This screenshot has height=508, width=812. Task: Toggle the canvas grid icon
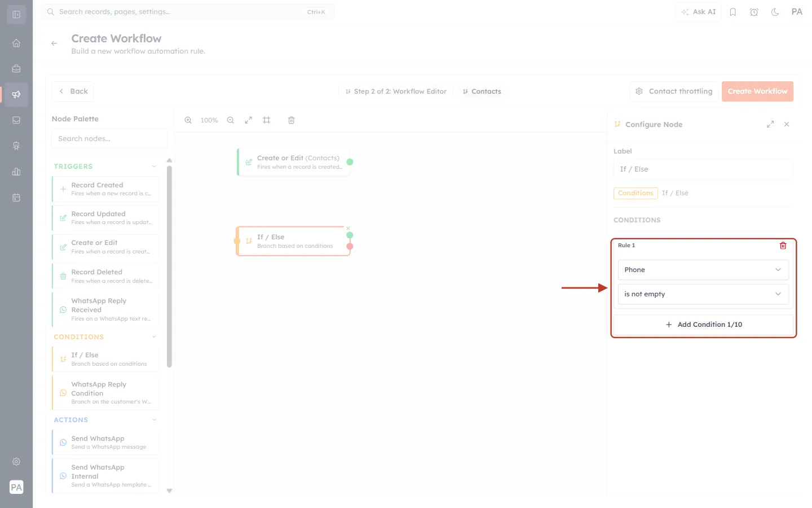tap(267, 120)
